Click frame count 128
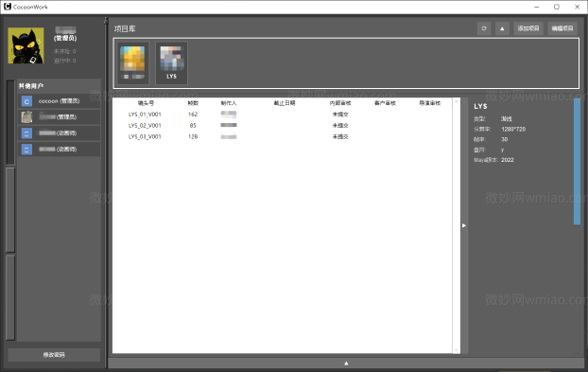Viewport: 588px width, 372px height. pyautogui.click(x=193, y=136)
